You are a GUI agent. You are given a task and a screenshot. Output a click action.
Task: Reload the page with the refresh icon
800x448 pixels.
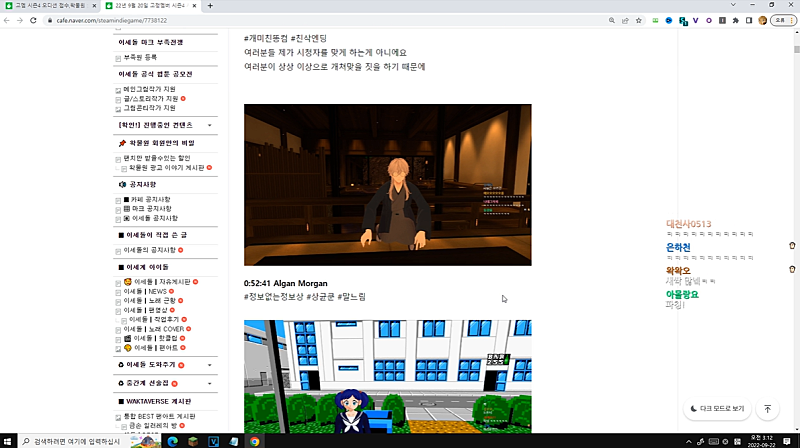(33, 20)
